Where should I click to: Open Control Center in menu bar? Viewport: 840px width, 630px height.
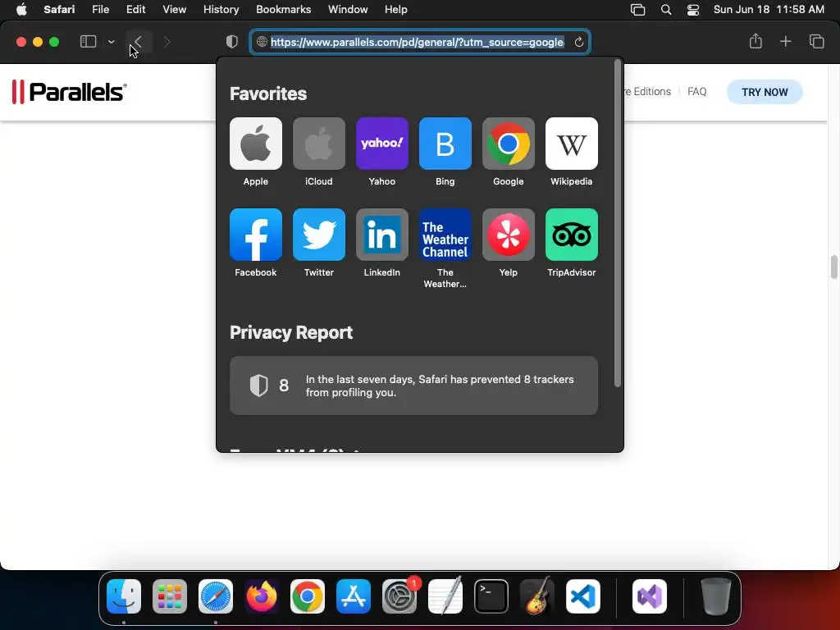coord(692,10)
